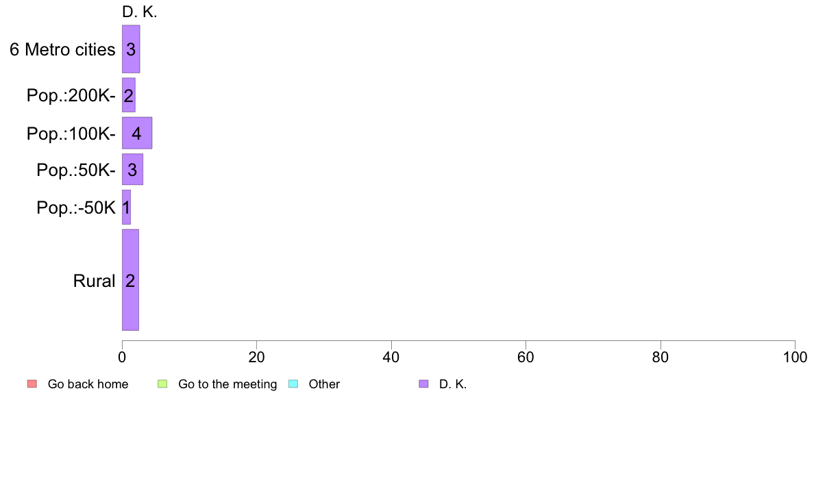Click the green Go to the meeting swatch
Image resolution: width=814 pixels, height=504 pixels.
click(x=162, y=384)
